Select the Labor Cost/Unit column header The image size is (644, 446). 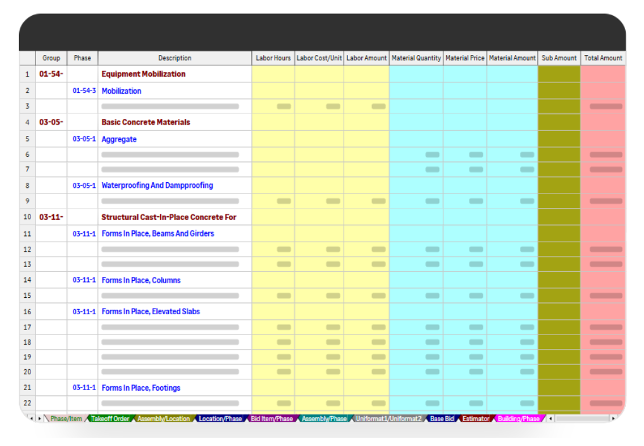(x=319, y=58)
